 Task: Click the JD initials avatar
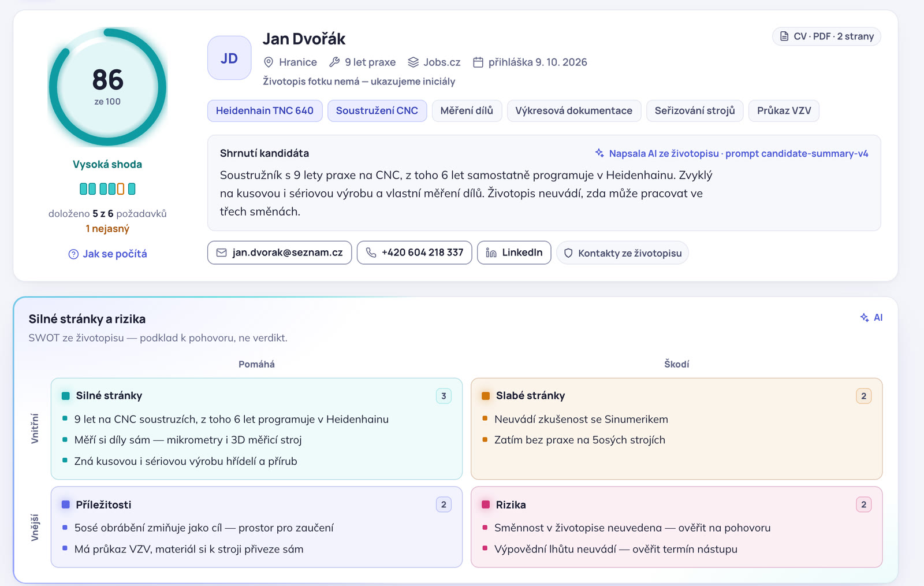click(x=229, y=58)
